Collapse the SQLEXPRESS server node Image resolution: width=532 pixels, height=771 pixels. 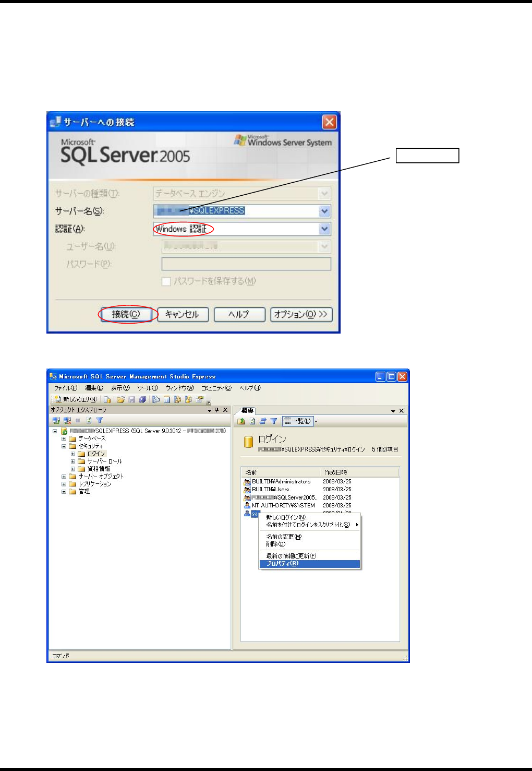click(55, 431)
